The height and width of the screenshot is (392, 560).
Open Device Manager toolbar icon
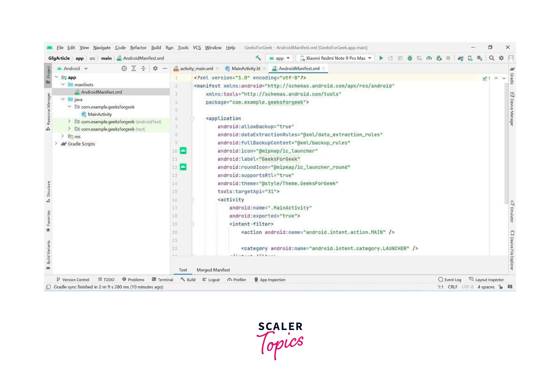coord(470,58)
